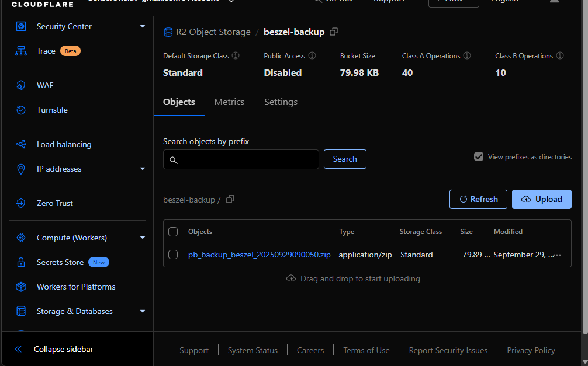The height and width of the screenshot is (366, 588).
Task: Click info icon next to Class B Operations
Action: (560, 56)
